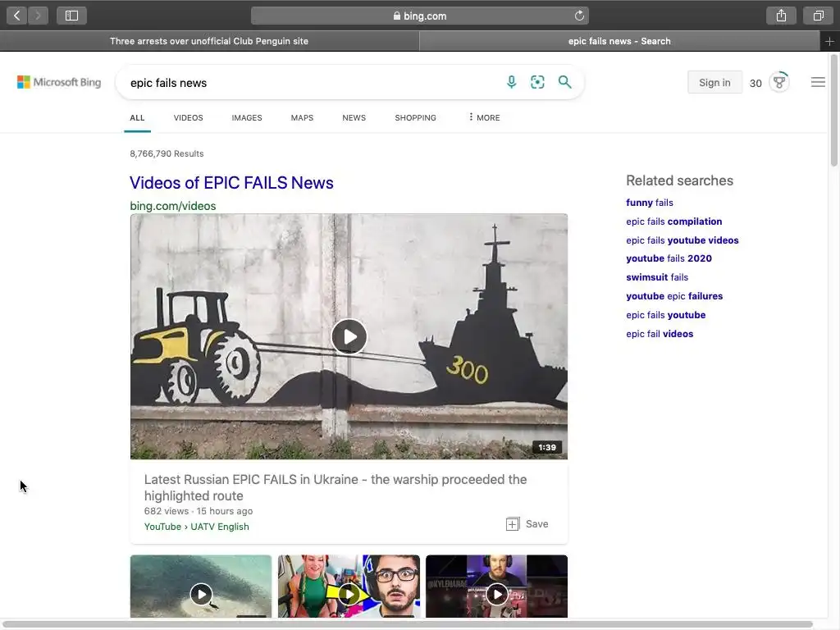The height and width of the screenshot is (630, 840).
Task: Search swimsuit fails
Action: (x=657, y=277)
